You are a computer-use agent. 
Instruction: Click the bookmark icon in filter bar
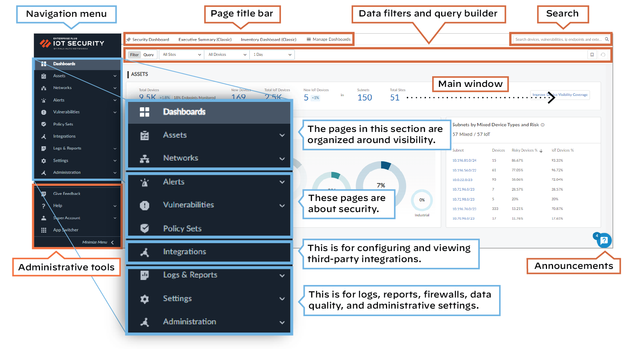[592, 55]
